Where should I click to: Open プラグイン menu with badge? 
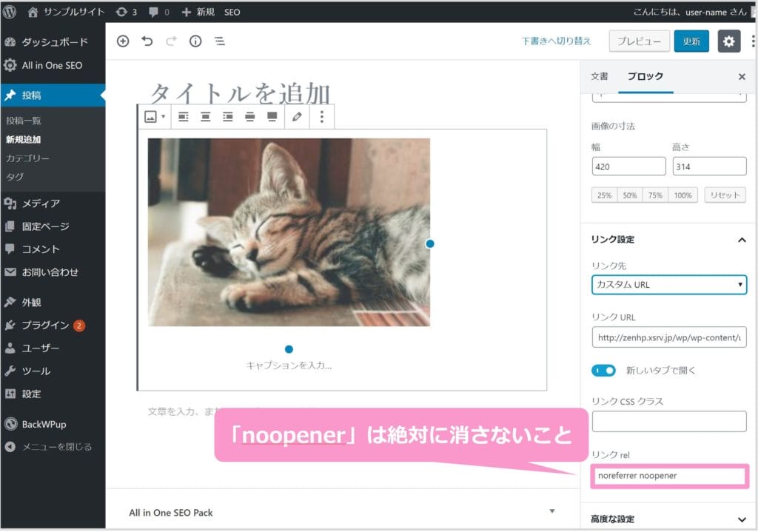53,326
